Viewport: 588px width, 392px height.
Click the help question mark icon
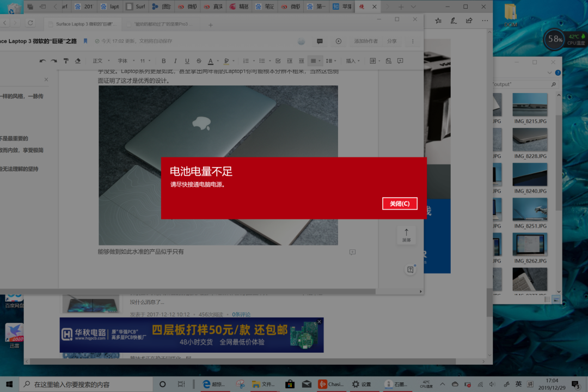411,269
